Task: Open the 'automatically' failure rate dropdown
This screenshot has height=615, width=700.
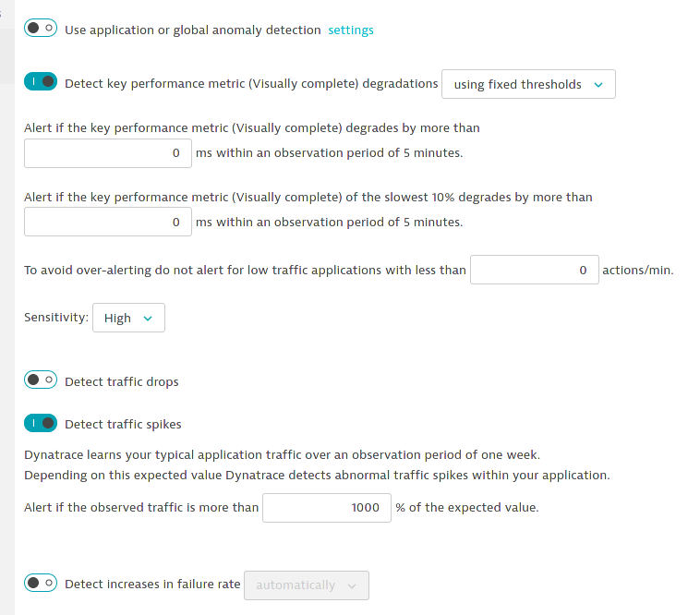Action: [x=306, y=585]
